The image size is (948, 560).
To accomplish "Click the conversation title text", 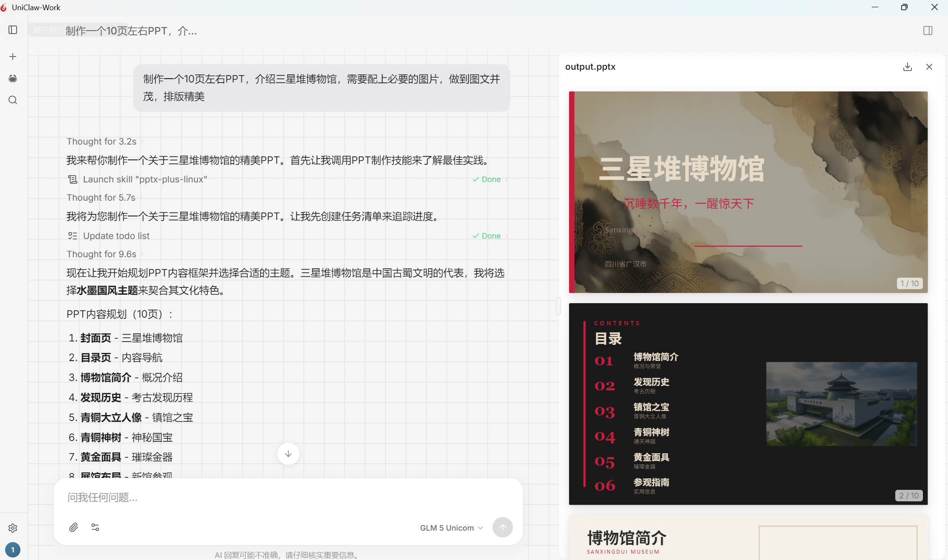I will click(131, 31).
